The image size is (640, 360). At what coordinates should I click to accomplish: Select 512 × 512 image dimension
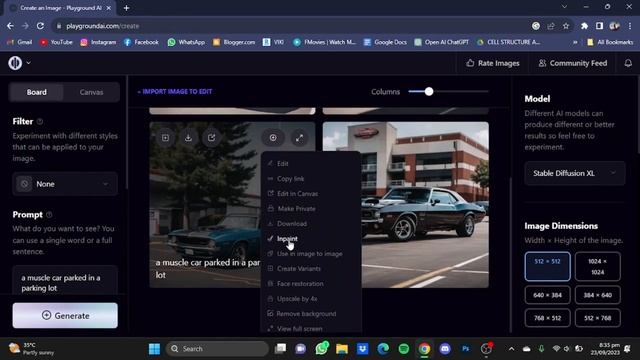point(547,267)
